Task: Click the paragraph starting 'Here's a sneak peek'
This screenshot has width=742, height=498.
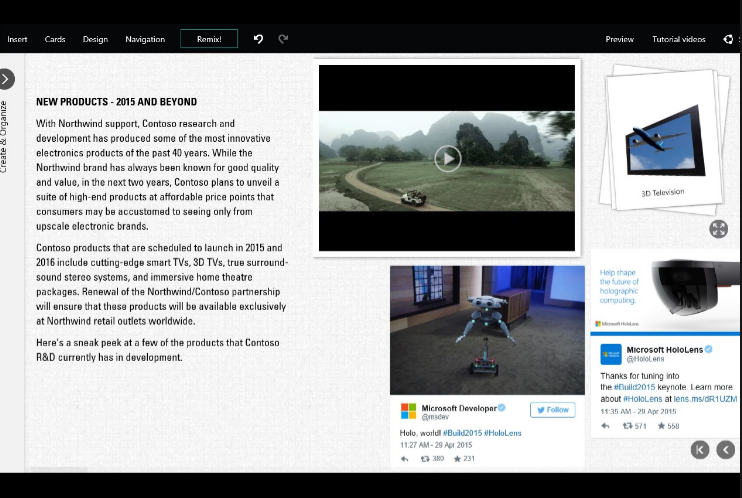Action: (158, 350)
